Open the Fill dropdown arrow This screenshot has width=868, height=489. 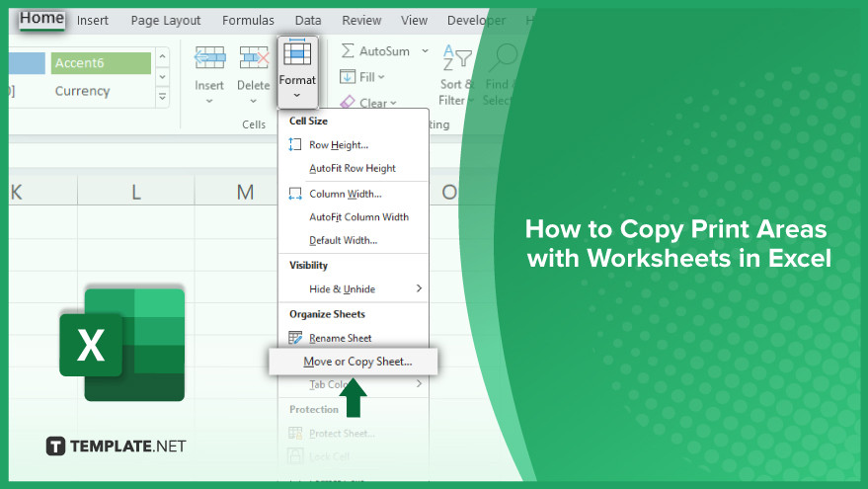point(381,77)
